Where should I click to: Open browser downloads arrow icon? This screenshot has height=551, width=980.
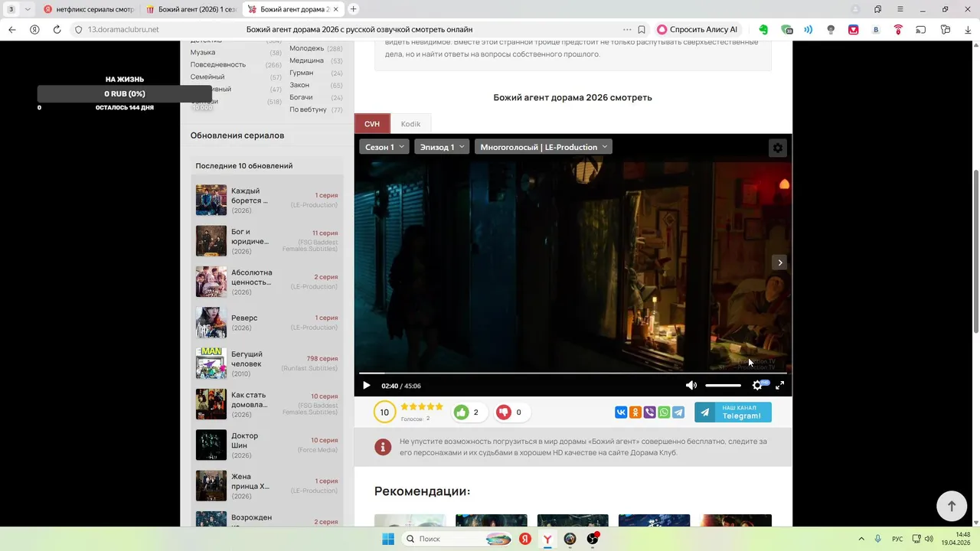coord(968,30)
